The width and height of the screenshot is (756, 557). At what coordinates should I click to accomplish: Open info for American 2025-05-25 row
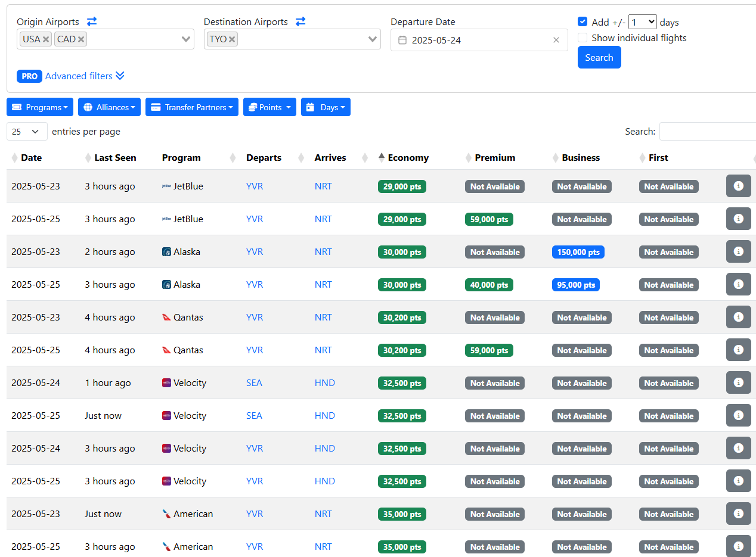pos(738,546)
